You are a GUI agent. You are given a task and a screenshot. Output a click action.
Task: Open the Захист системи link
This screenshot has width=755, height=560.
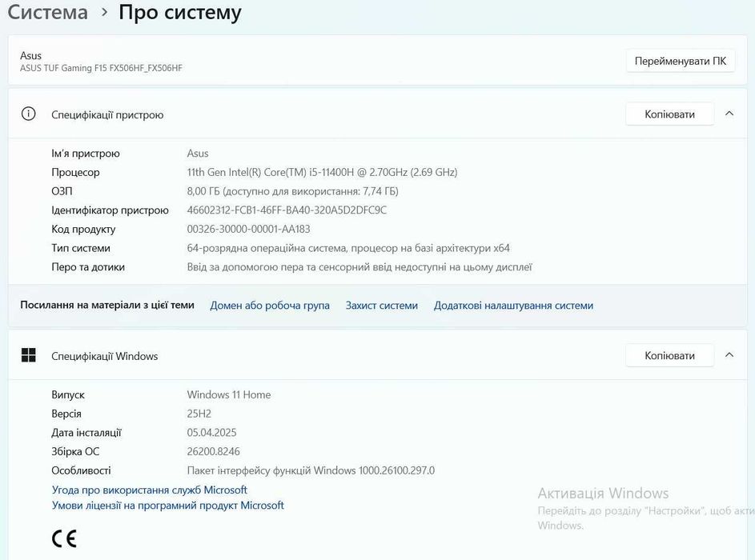pos(381,306)
